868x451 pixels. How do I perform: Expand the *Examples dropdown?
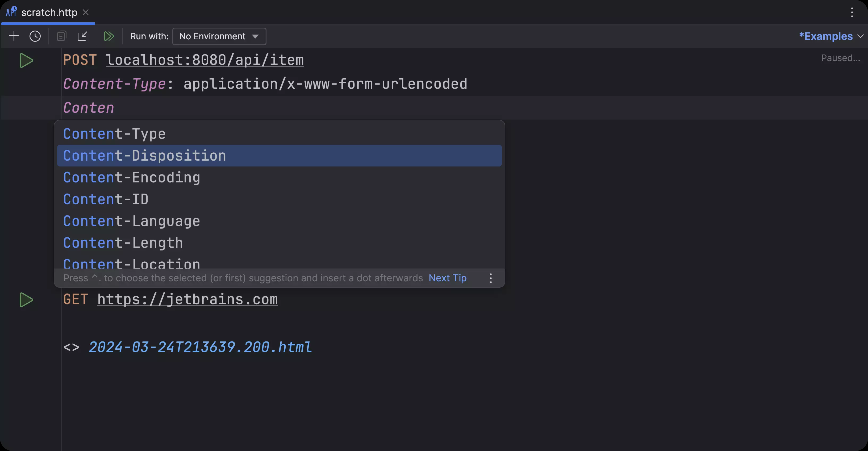pos(830,36)
